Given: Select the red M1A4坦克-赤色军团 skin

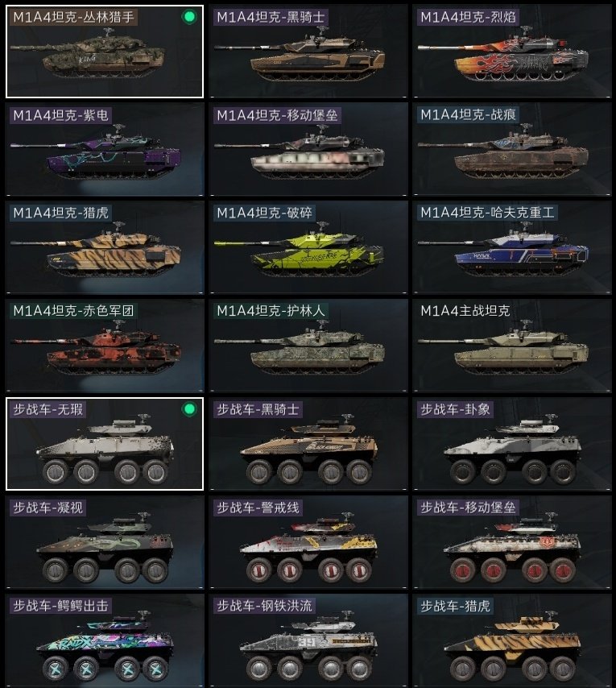Looking at the screenshot, I should pos(105,346).
